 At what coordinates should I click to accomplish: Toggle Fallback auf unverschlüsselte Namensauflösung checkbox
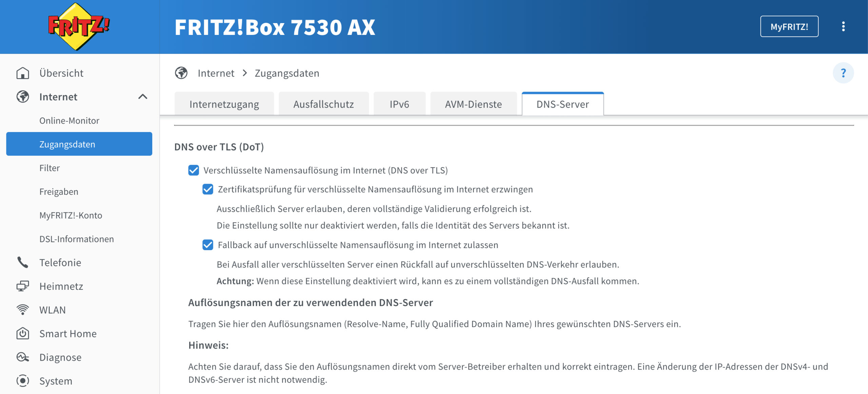coord(208,245)
